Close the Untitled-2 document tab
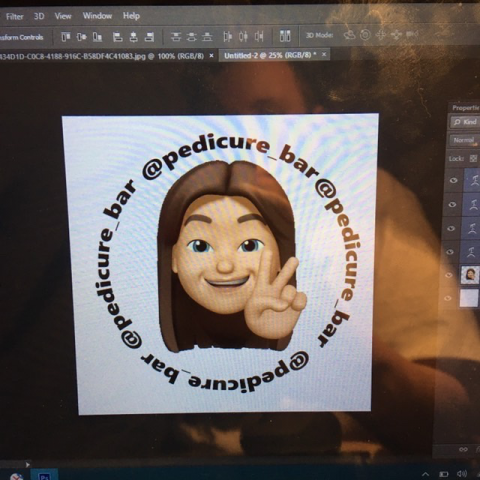This screenshot has width=480, height=480. [324, 54]
